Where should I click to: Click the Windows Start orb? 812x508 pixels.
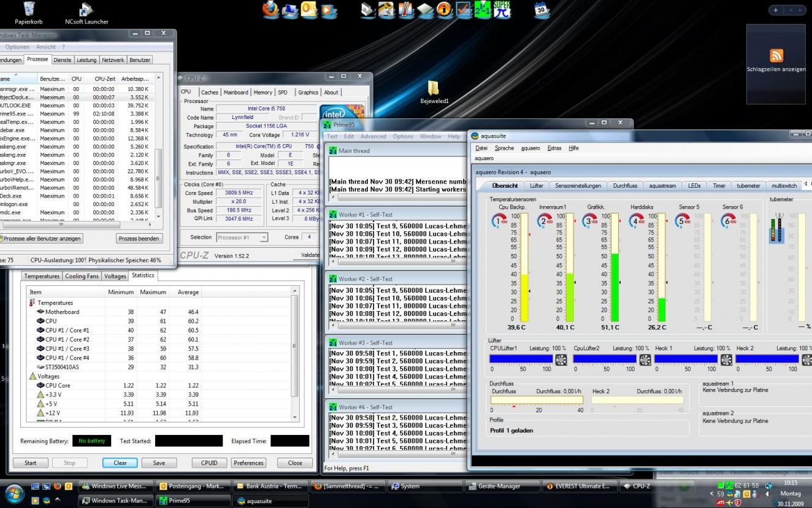(x=15, y=494)
